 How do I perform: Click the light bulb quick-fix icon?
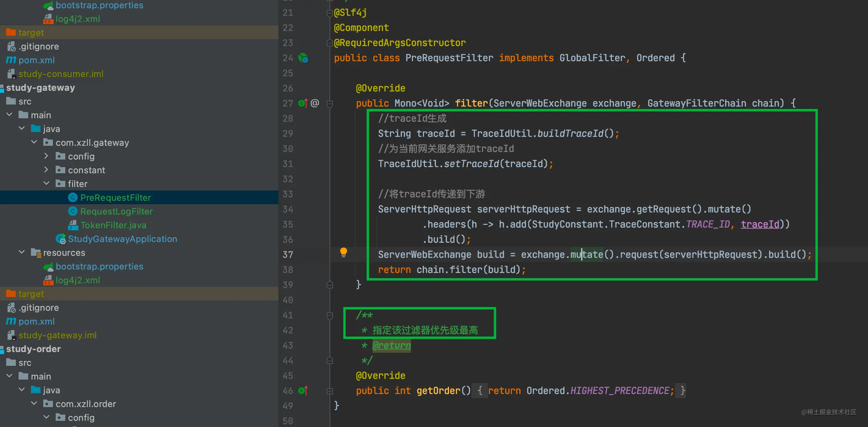click(343, 252)
